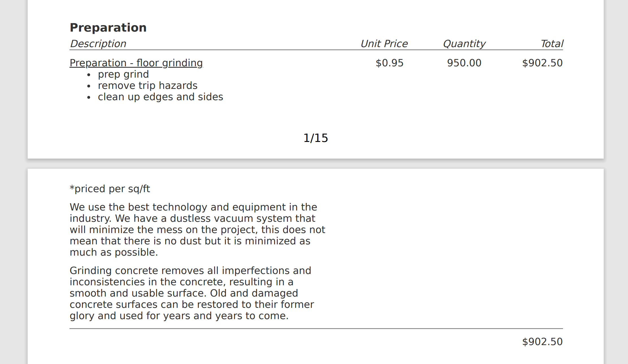Click "clean up edges and sides" bullet
The image size is (628, 364).
[160, 97]
